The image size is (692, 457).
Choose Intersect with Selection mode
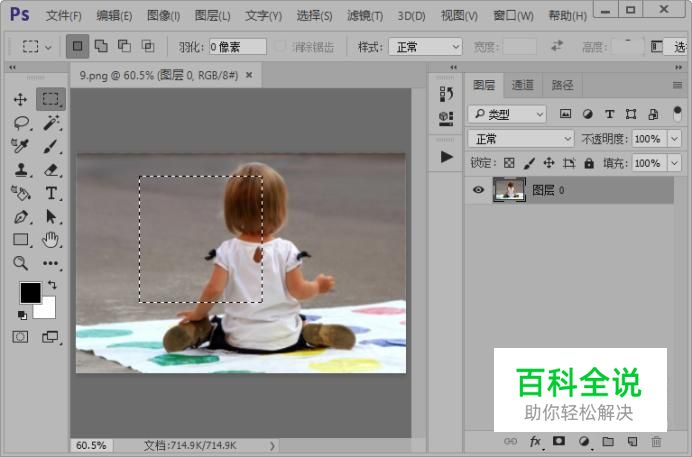tap(148, 46)
